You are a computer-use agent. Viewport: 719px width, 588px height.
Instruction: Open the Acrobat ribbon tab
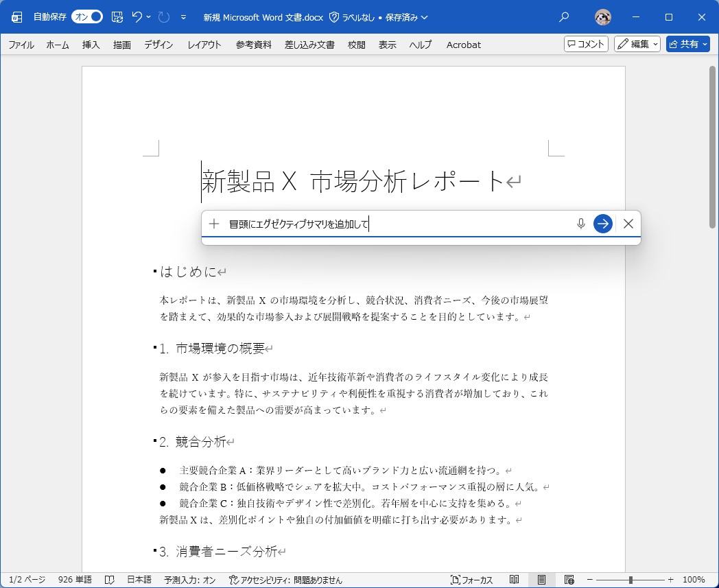coord(463,45)
